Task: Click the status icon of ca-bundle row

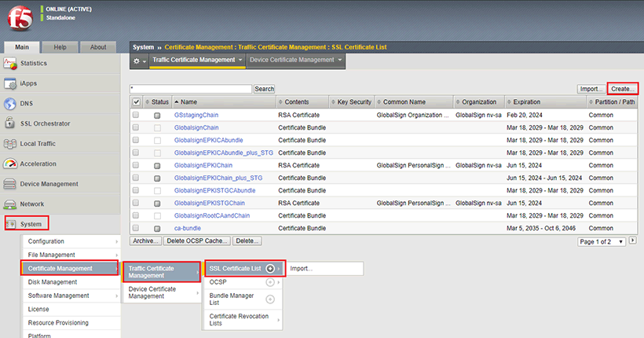Action: pyautogui.click(x=157, y=229)
